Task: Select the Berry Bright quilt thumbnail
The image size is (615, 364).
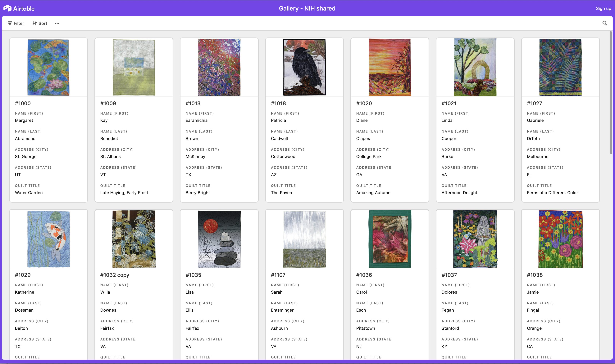Action: (219, 67)
